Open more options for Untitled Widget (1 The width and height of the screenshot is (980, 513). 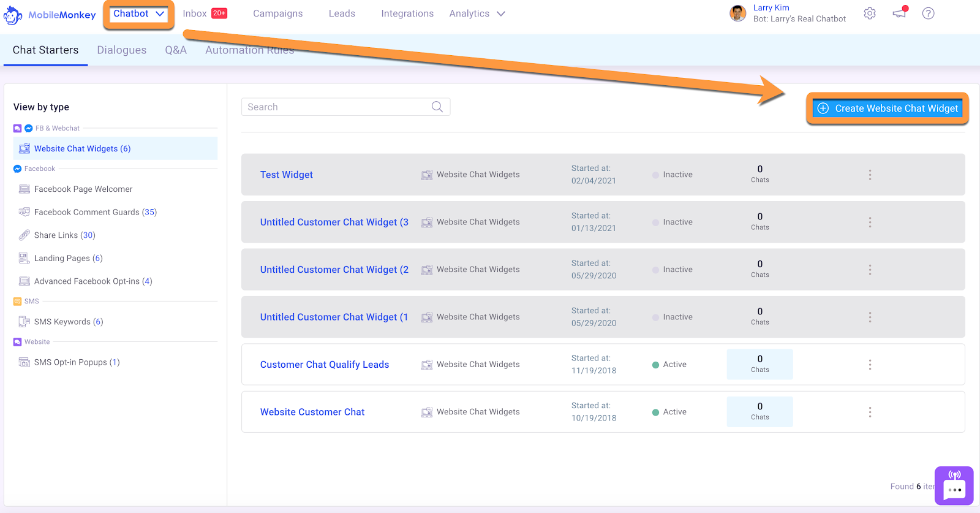click(x=870, y=317)
